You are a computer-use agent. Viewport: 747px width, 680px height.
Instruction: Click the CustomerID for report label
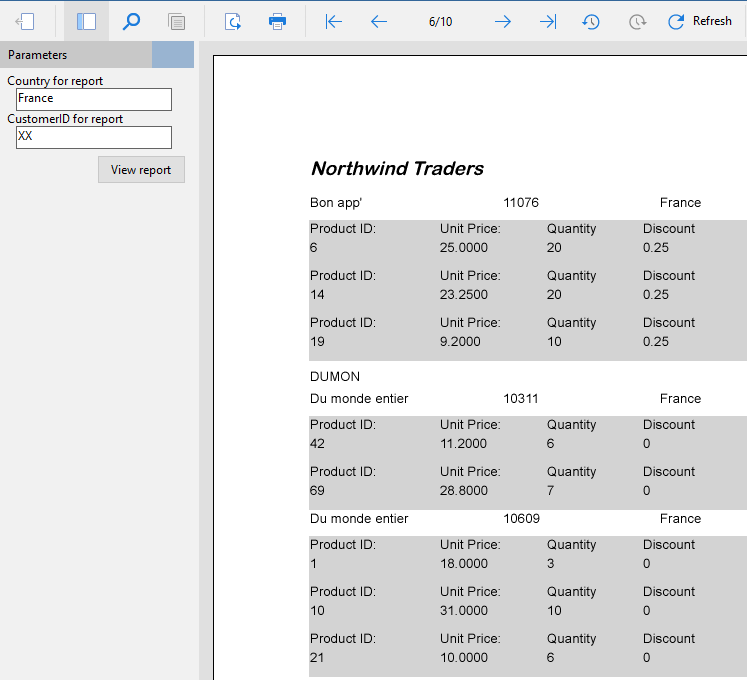click(x=65, y=119)
